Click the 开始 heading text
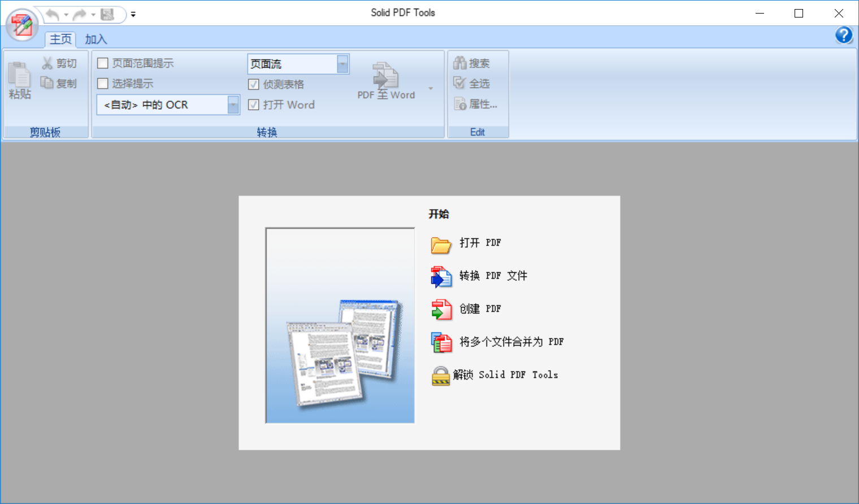 (x=439, y=214)
